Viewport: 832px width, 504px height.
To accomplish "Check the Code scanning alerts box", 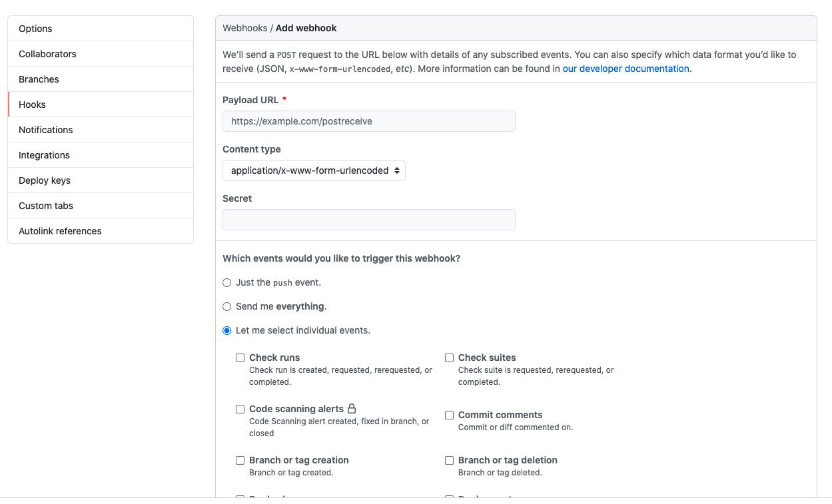I will 240,409.
